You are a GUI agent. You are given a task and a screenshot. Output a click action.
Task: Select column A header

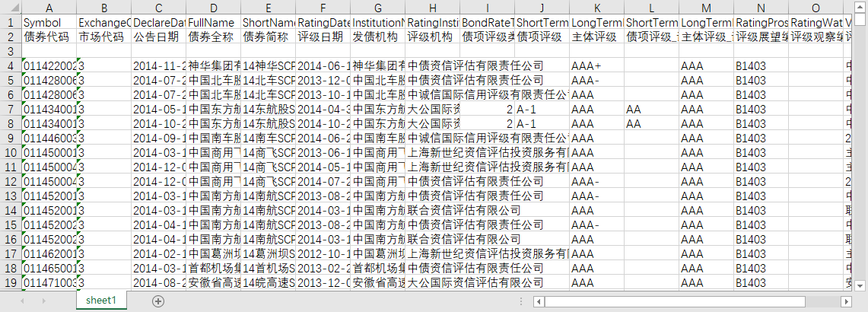pos(49,8)
